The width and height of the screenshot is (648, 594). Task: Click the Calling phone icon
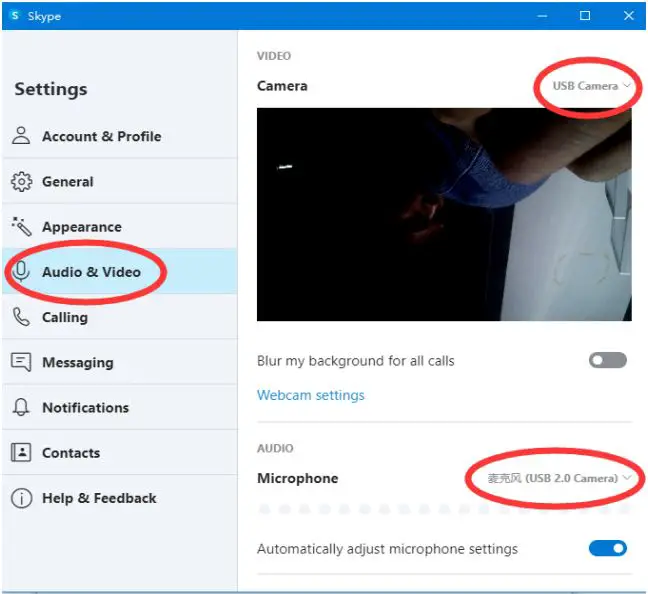coord(21,317)
